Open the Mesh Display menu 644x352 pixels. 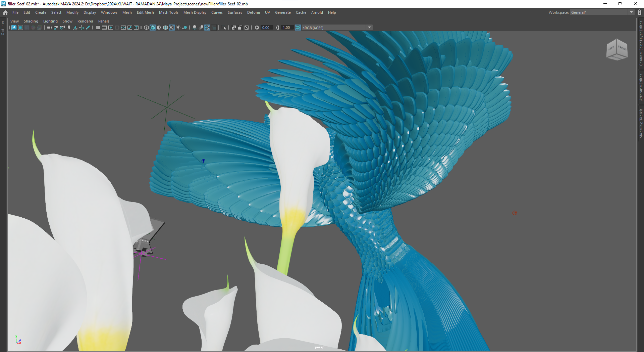pos(195,12)
